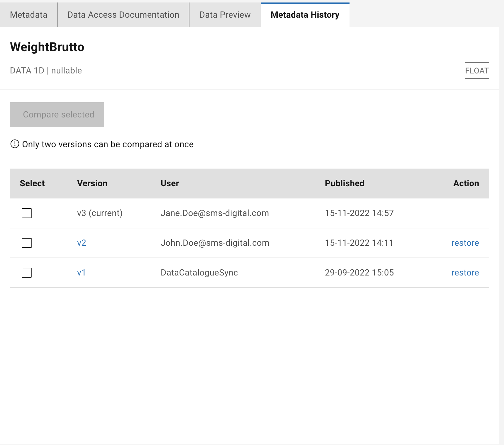Switch to the Metadata tab
The width and height of the screenshot is (504, 445).
[x=28, y=15]
